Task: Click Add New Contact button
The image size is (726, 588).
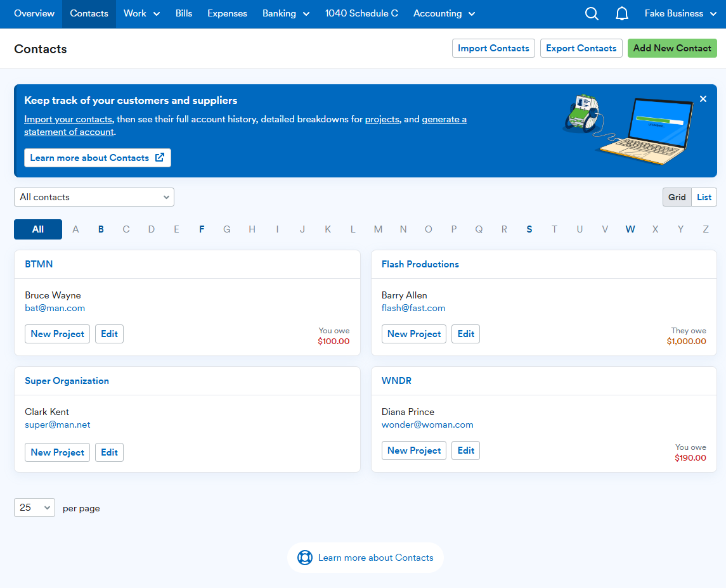Action: [x=672, y=48]
